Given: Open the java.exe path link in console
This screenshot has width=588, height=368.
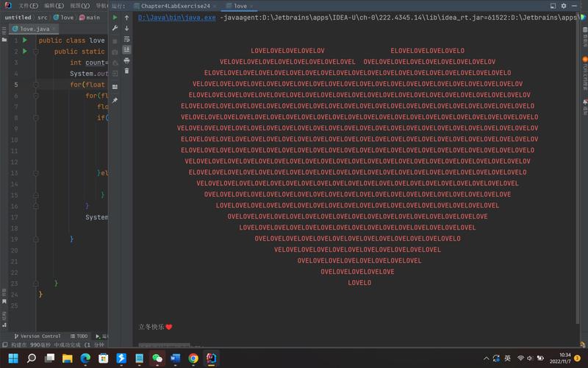Looking at the screenshot, I should 177,17.
